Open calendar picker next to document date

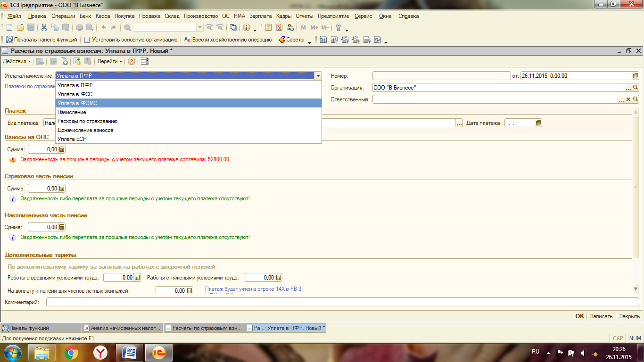click(x=636, y=75)
